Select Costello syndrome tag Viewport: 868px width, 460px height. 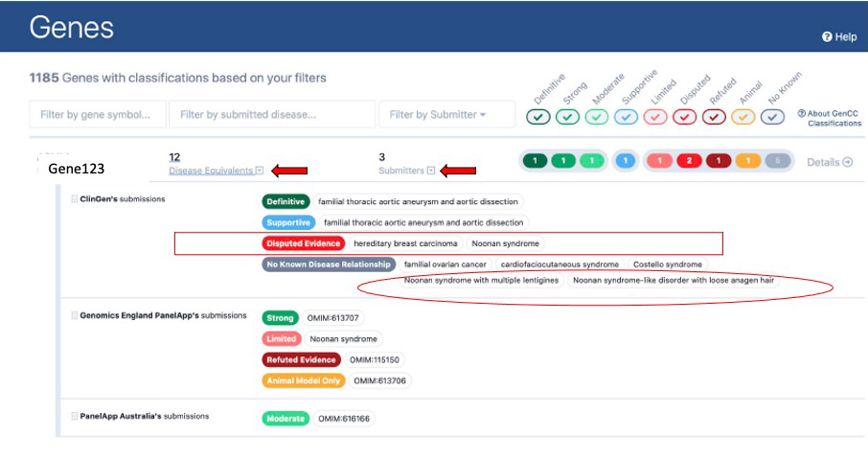pyautogui.click(x=668, y=264)
